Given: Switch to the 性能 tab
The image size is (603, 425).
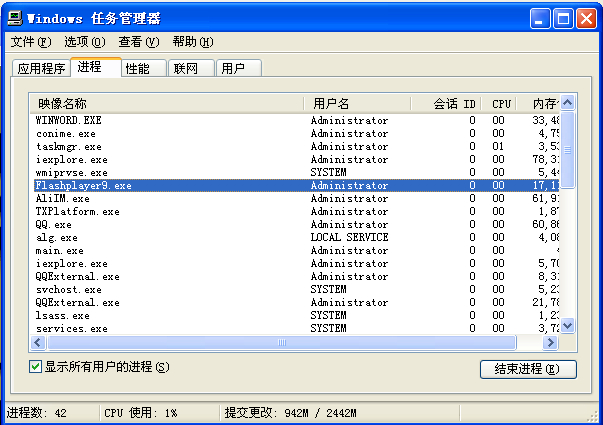Looking at the screenshot, I should click(144, 68).
